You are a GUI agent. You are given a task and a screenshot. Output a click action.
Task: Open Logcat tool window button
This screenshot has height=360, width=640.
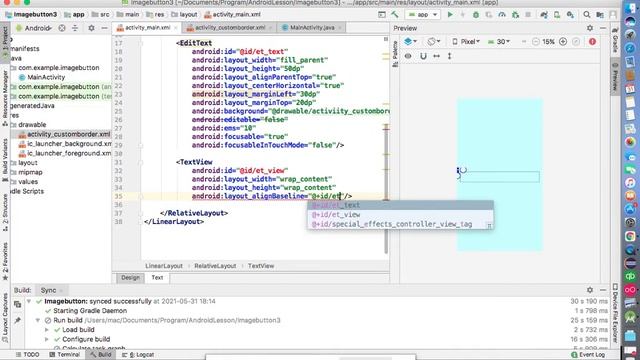(138, 355)
